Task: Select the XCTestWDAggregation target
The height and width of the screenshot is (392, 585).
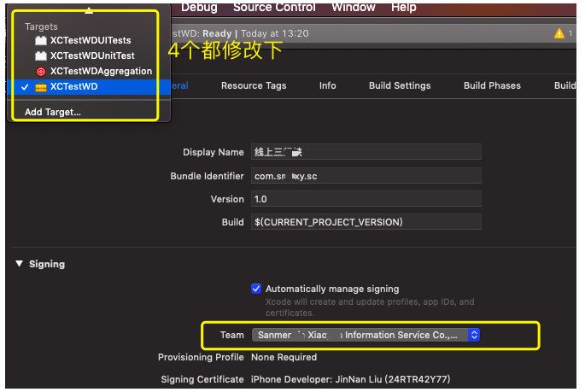Action: coord(89,71)
